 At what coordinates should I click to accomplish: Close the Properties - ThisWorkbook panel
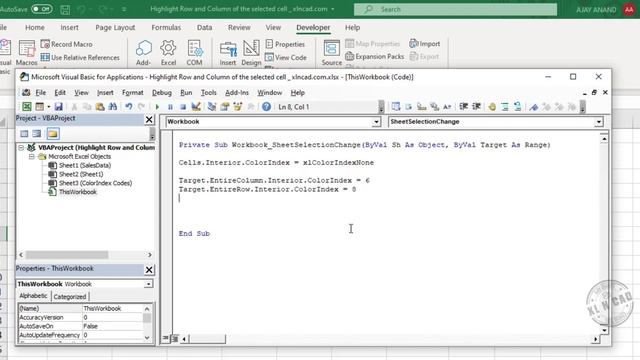149,270
